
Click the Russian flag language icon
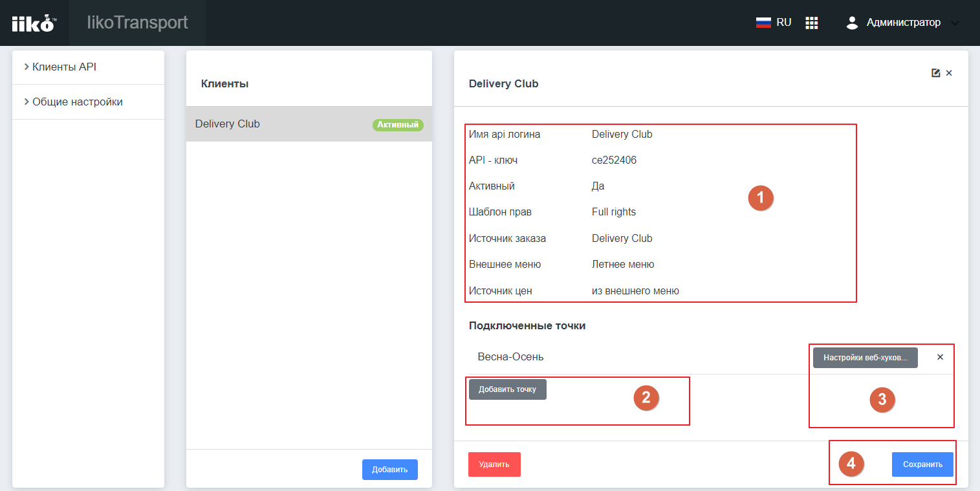pos(763,23)
